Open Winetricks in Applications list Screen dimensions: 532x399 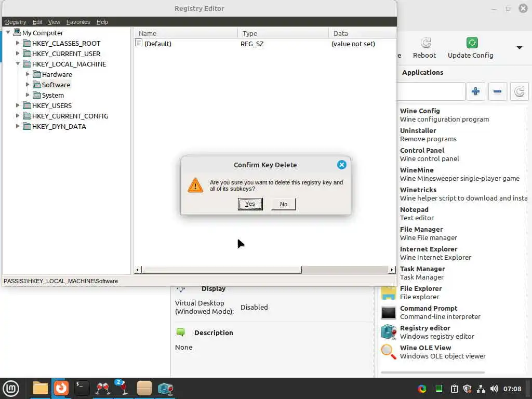click(462, 194)
